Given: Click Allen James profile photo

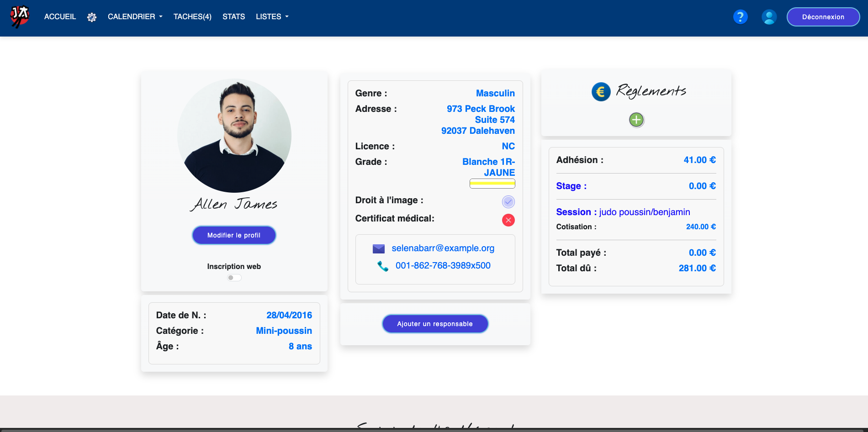Looking at the screenshot, I should point(234,136).
